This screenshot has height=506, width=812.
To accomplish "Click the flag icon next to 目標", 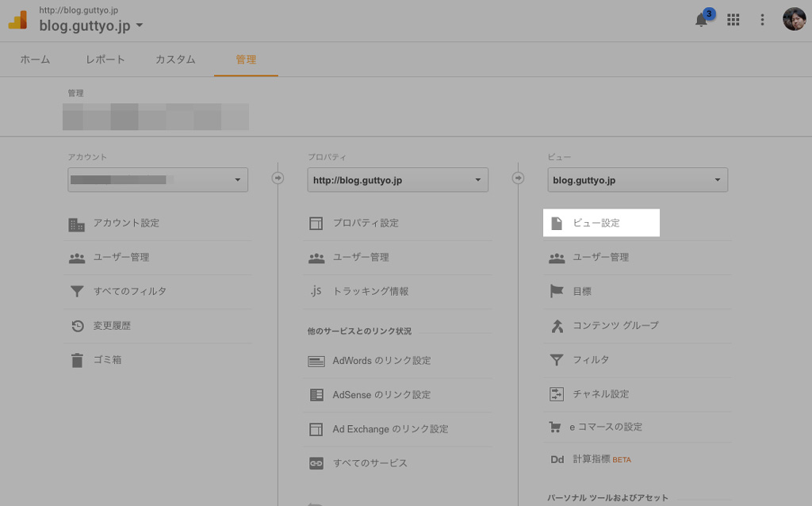I will 557,292.
